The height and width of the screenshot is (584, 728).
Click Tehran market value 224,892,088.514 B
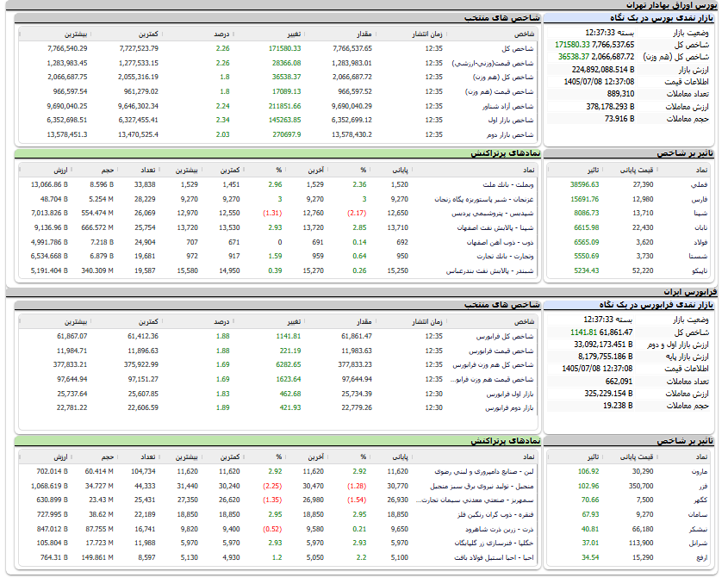click(x=603, y=70)
